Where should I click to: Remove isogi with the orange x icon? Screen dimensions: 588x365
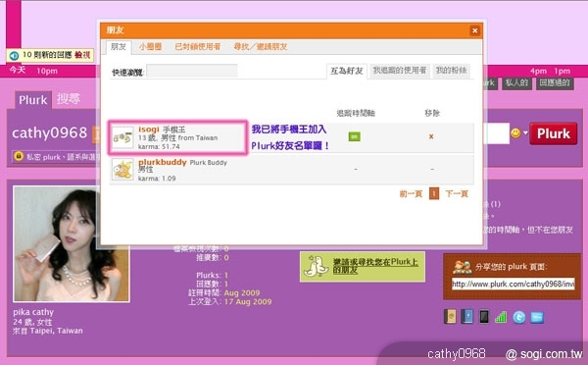431,136
